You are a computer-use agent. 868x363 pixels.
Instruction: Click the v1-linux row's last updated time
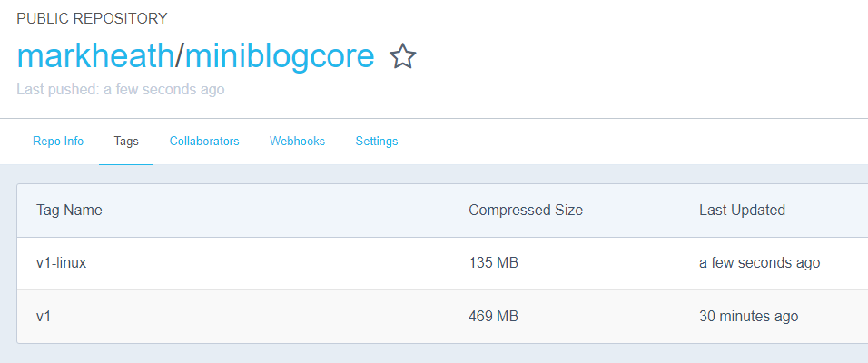coord(759,263)
